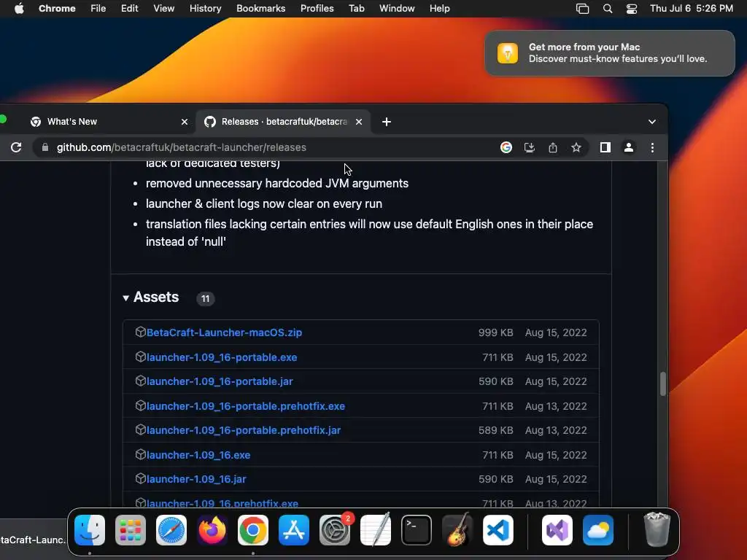Click the date and time in menu bar
Viewport: 747px width, 560px height.
tap(692, 9)
